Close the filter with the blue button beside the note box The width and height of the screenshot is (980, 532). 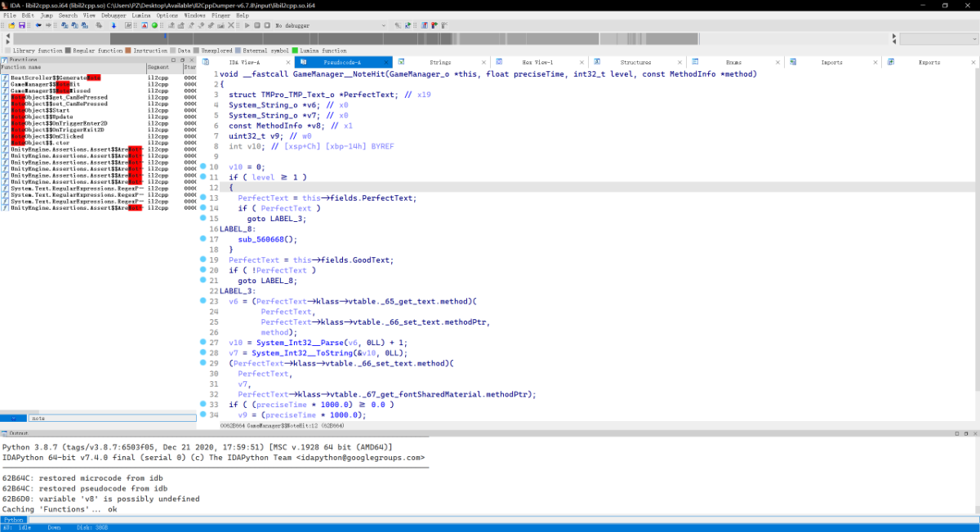(x=13, y=418)
